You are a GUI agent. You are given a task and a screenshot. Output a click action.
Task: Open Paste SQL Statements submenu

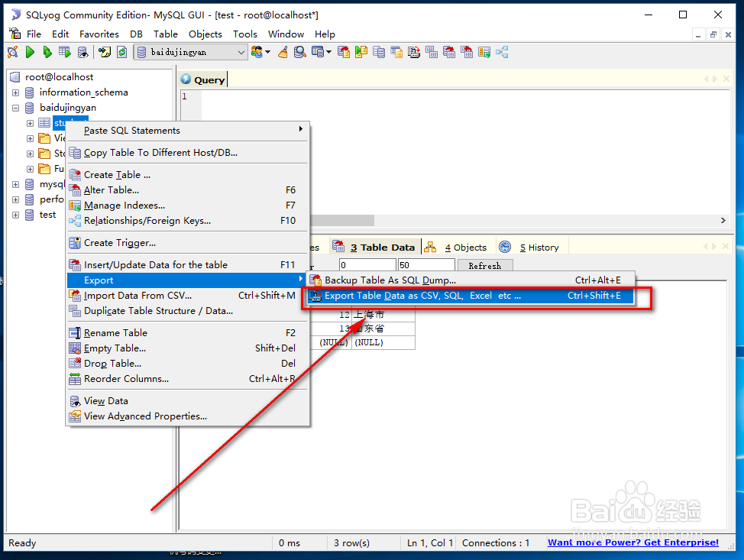click(187, 130)
